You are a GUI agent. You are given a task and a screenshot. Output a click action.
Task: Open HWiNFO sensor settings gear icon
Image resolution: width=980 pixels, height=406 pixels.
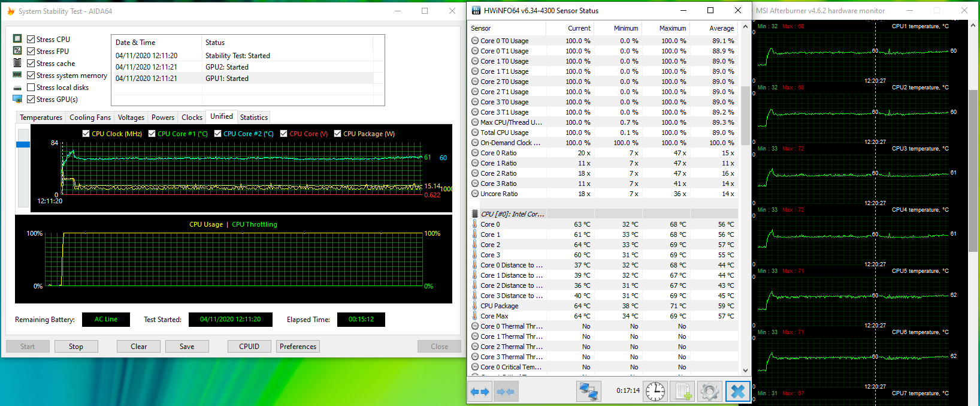click(x=710, y=392)
